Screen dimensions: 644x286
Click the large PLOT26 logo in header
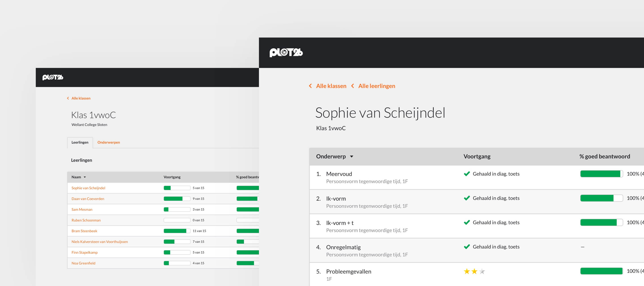tap(286, 53)
